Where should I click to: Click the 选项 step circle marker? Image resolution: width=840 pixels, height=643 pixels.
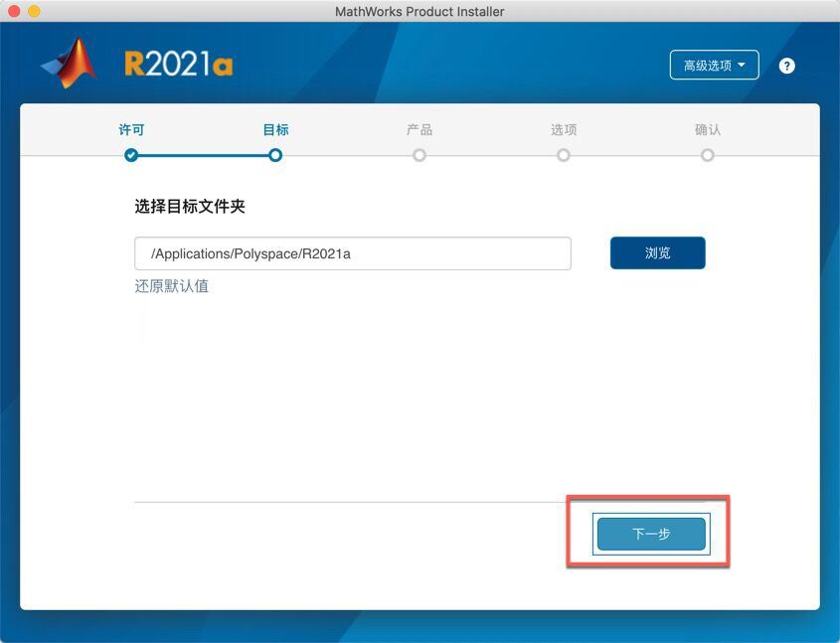tap(563, 155)
